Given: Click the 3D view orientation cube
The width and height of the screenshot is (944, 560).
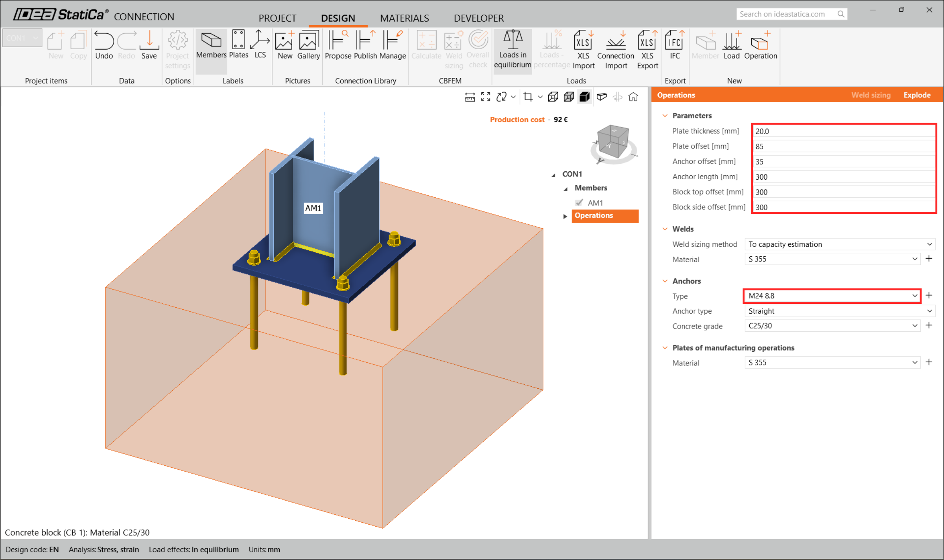Looking at the screenshot, I should click(613, 142).
